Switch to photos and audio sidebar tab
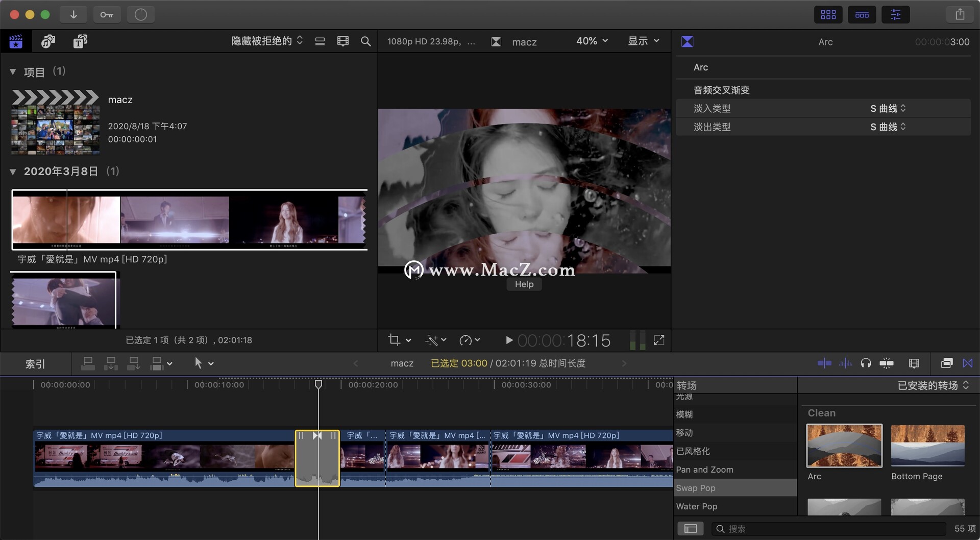Screen dimensions: 980x540 48,41
